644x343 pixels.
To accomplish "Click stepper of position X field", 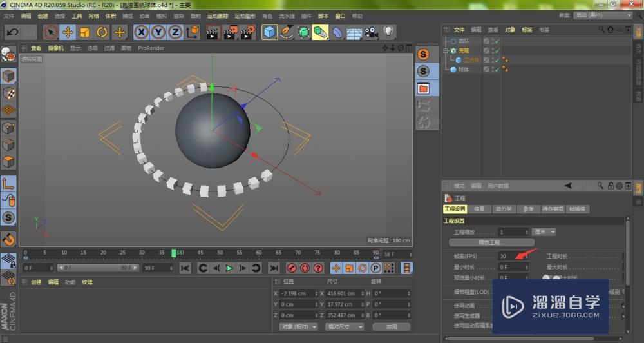I will point(316,293).
